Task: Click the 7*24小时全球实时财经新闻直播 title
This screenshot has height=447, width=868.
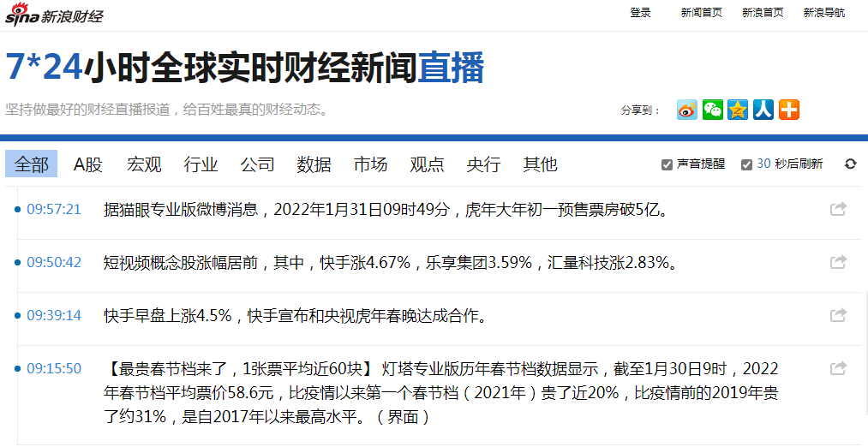Action: click(245, 68)
